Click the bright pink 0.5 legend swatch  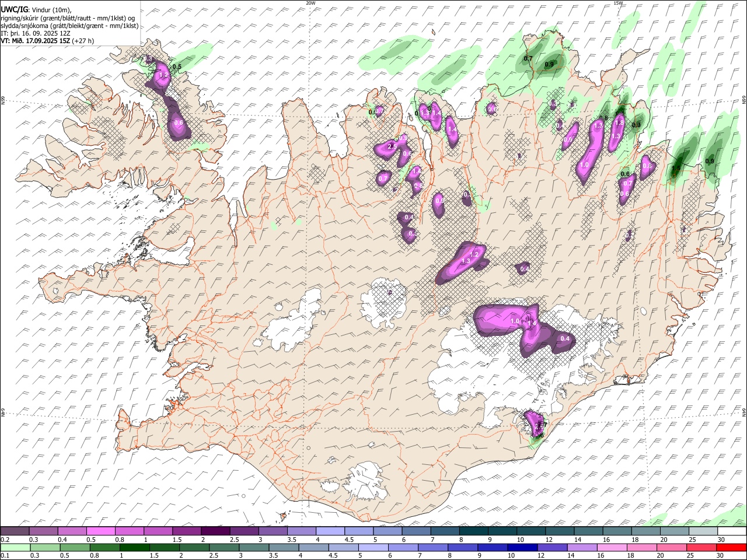click(x=101, y=531)
